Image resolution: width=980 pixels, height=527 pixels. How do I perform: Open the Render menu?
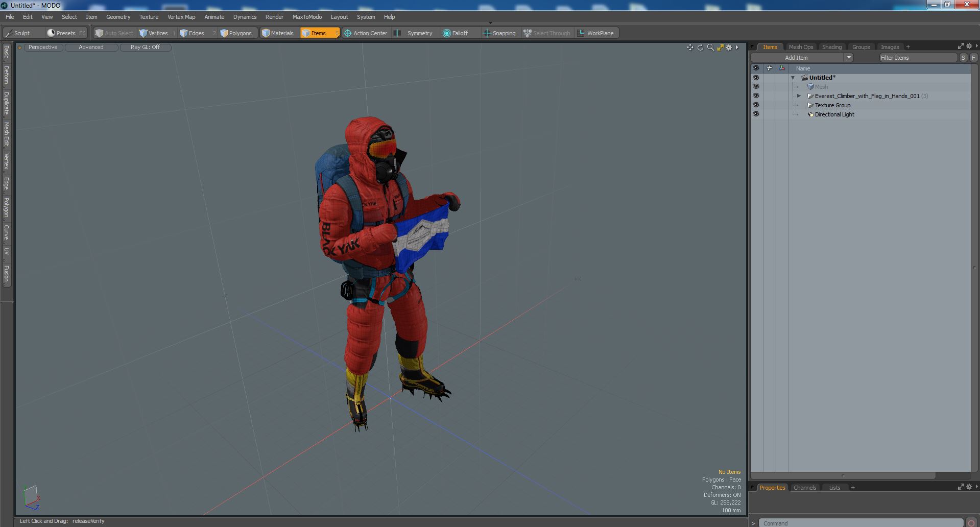[x=274, y=17]
